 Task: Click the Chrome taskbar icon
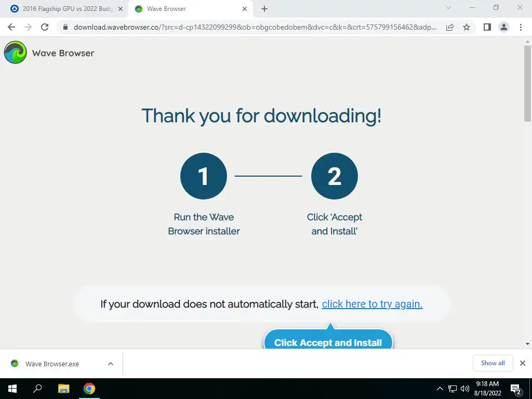coord(89,389)
